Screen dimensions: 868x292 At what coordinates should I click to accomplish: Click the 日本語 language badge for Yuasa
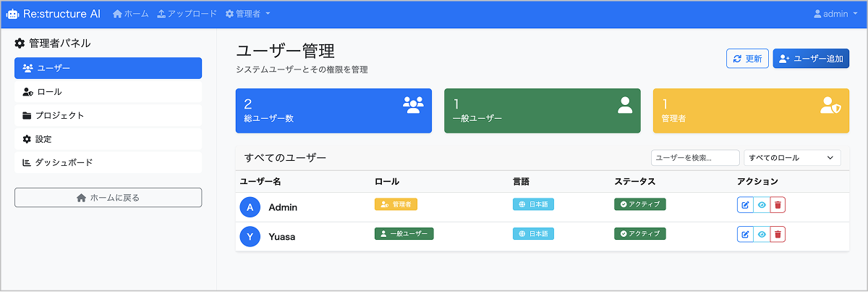click(533, 233)
